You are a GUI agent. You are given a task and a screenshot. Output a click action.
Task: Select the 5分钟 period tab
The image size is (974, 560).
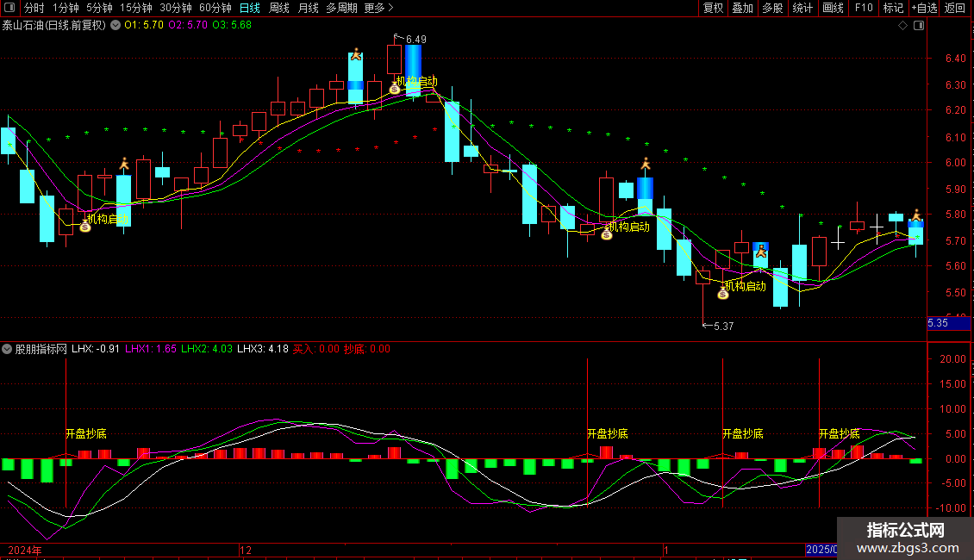[99, 8]
